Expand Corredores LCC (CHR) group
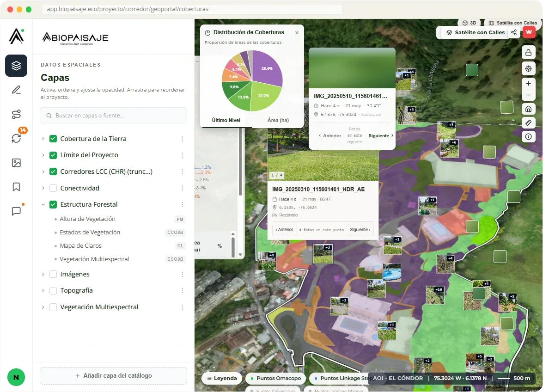 click(43, 172)
